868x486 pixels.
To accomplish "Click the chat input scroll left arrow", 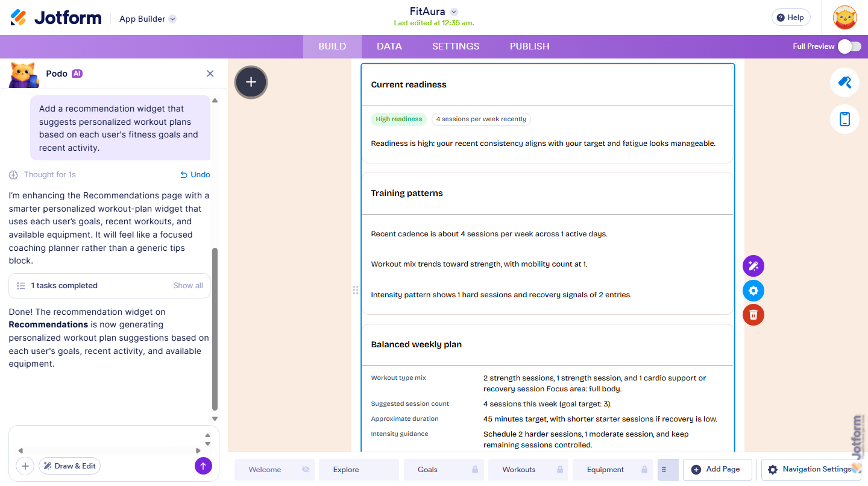I will [20, 450].
